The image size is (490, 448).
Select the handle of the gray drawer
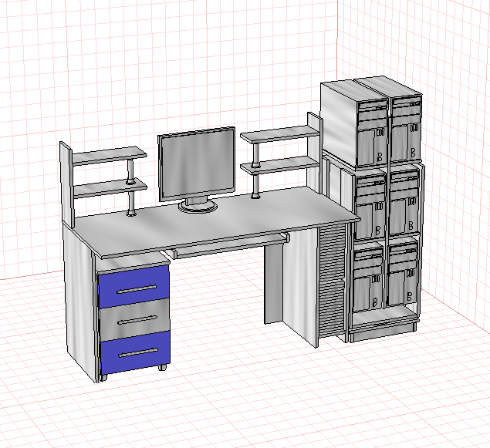pyautogui.click(x=137, y=320)
